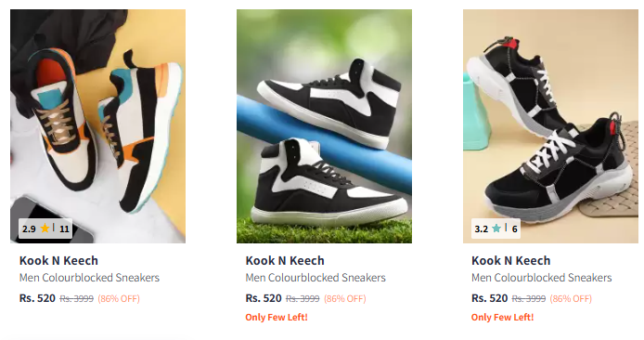
Task: Click the third product's Kook N Keech brand name
Action: tap(511, 261)
